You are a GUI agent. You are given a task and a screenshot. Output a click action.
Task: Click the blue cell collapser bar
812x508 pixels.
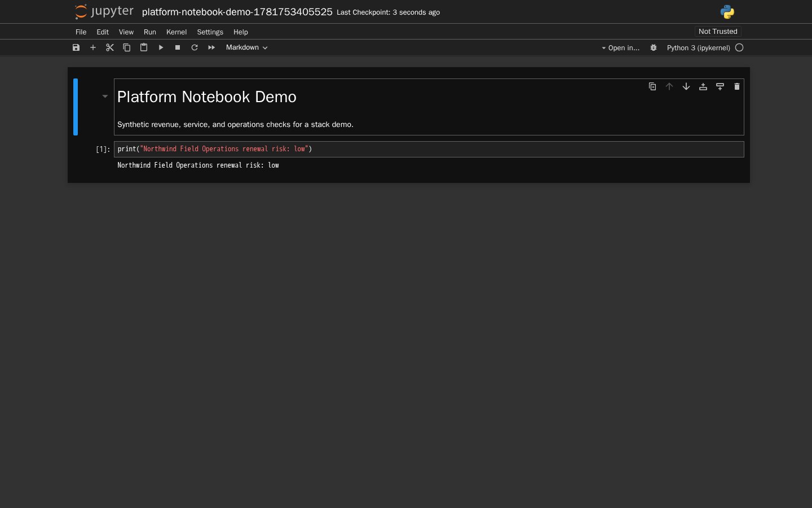[76, 107]
